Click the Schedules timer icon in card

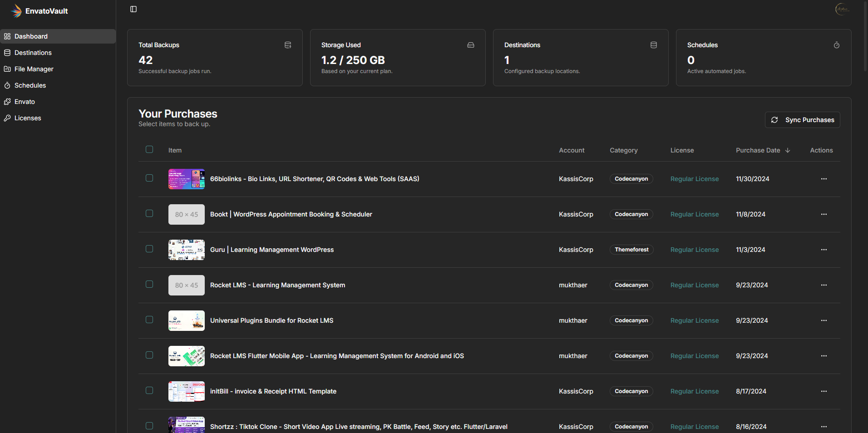click(837, 45)
